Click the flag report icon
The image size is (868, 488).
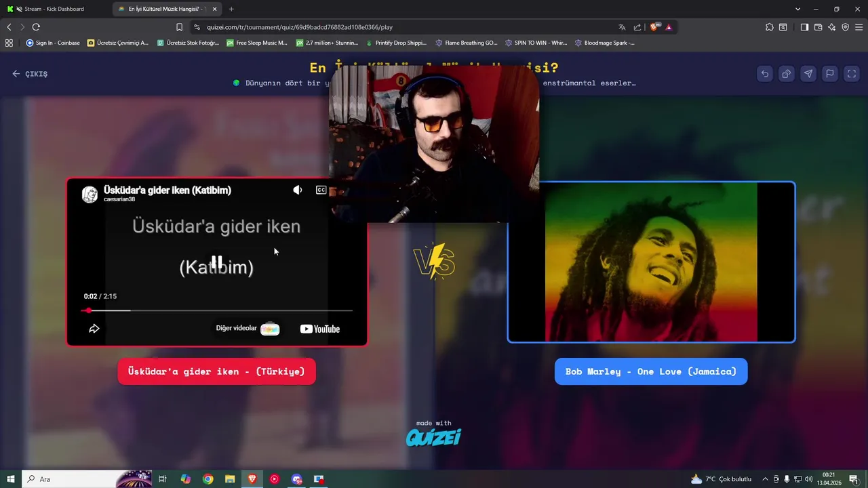(x=830, y=74)
